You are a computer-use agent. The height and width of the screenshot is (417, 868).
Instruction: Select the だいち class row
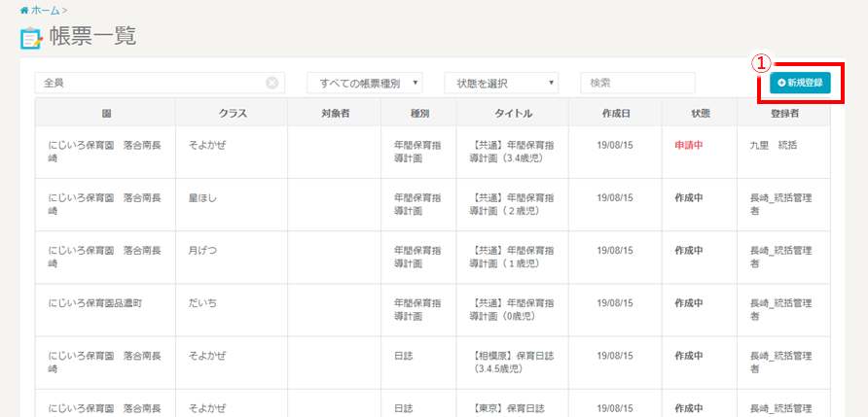202,303
